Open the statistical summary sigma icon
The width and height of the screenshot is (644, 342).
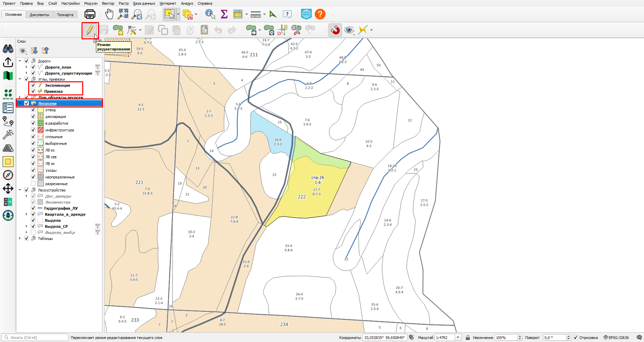tap(224, 14)
